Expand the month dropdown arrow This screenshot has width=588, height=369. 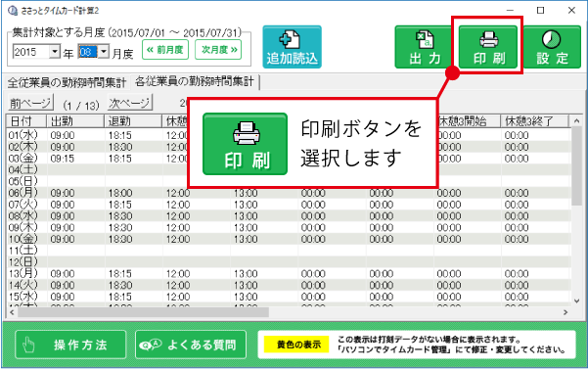104,51
